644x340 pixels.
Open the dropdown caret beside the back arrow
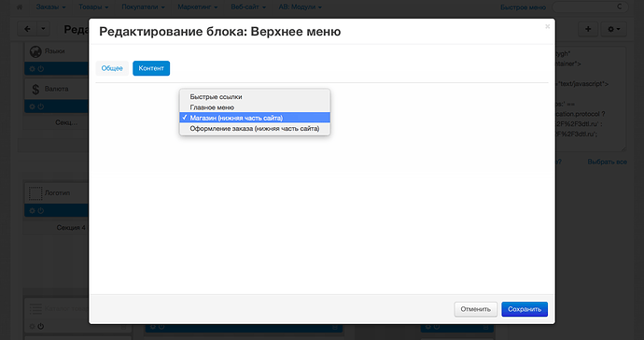(x=43, y=29)
